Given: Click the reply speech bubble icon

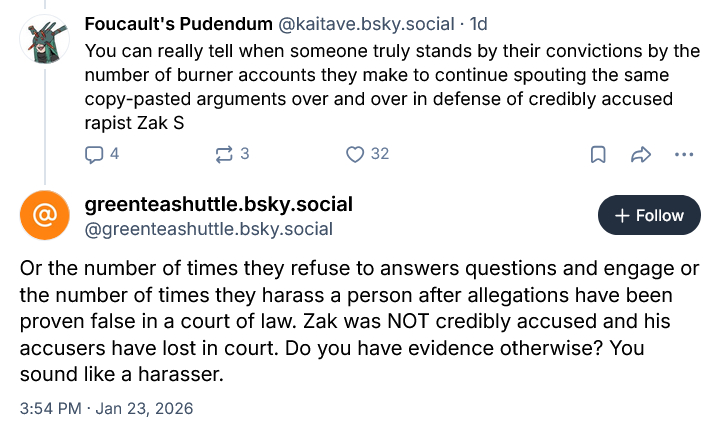Looking at the screenshot, I should (95, 154).
